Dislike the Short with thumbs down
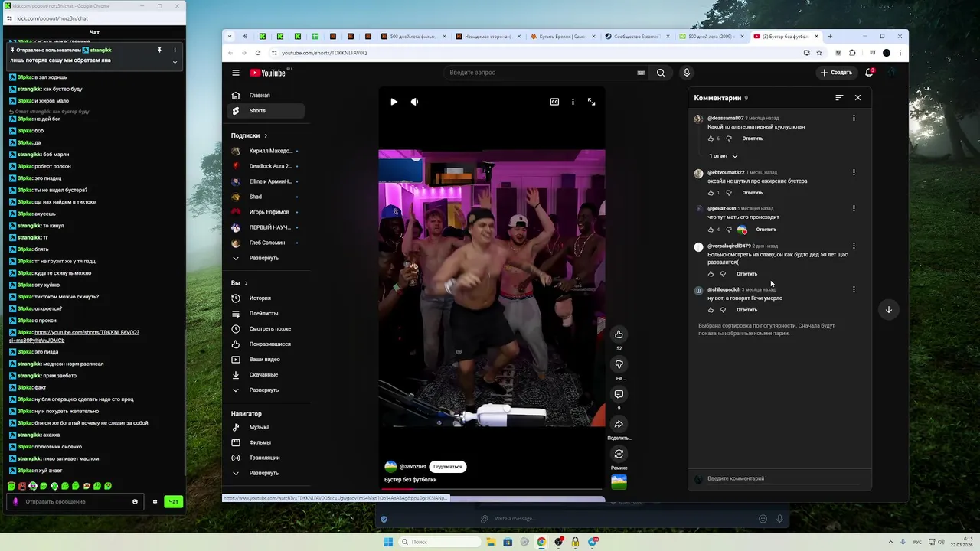980x551 pixels. point(619,364)
